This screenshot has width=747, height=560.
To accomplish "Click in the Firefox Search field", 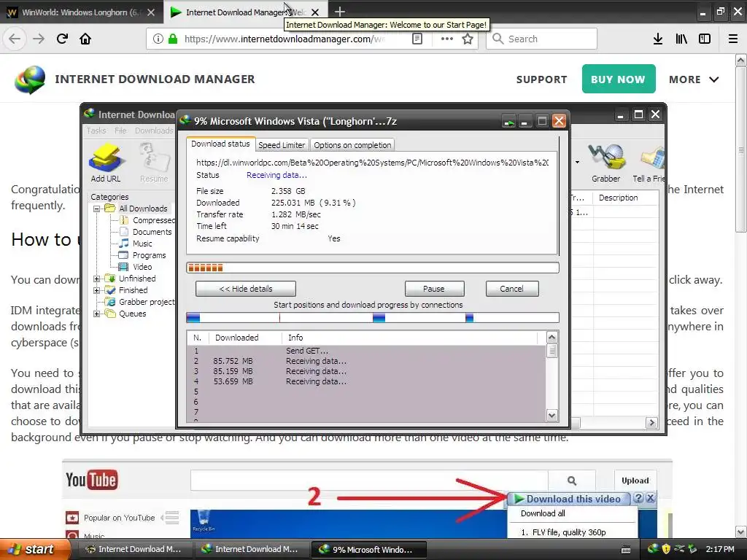I will tap(542, 39).
